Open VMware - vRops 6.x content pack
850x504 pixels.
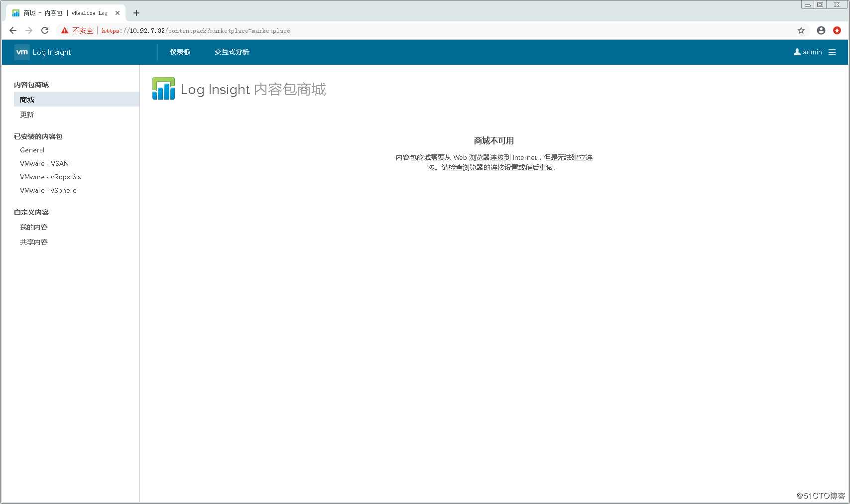point(50,177)
